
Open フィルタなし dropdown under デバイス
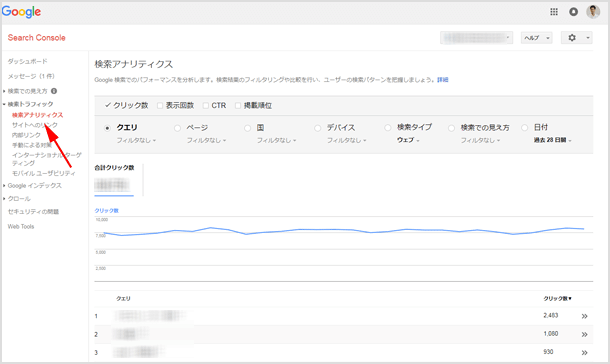346,140
